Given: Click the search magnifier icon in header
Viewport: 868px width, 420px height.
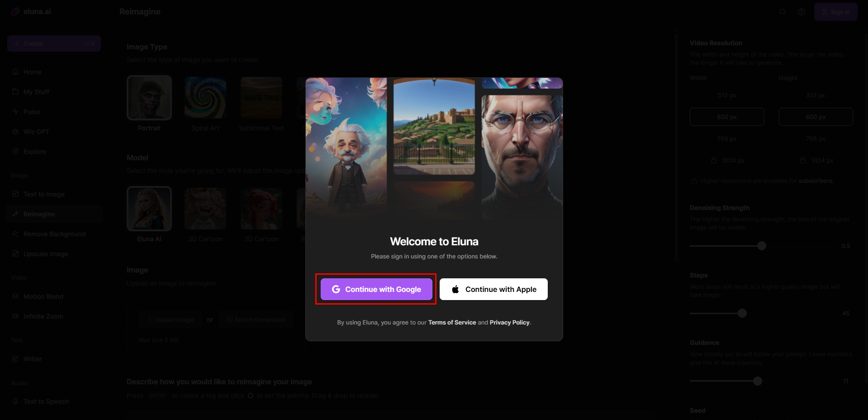Looking at the screenshot, I should click(782, 12).
